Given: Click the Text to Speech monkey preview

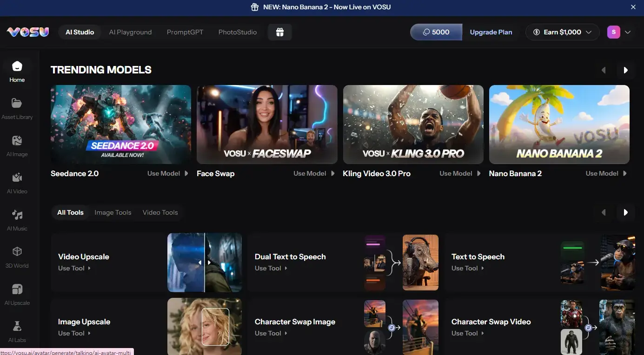Looking at the screenshot, I should click(x=598, y=263).
